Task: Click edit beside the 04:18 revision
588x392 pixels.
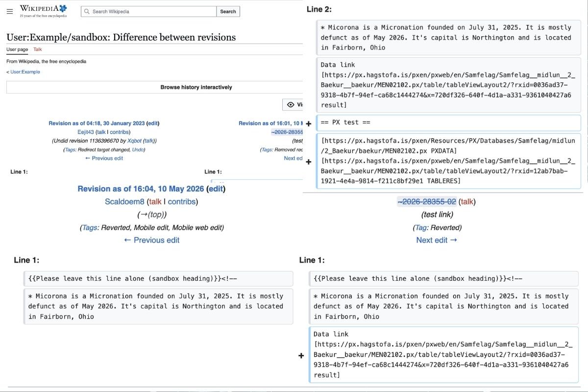Action: (x=153, y=123)
